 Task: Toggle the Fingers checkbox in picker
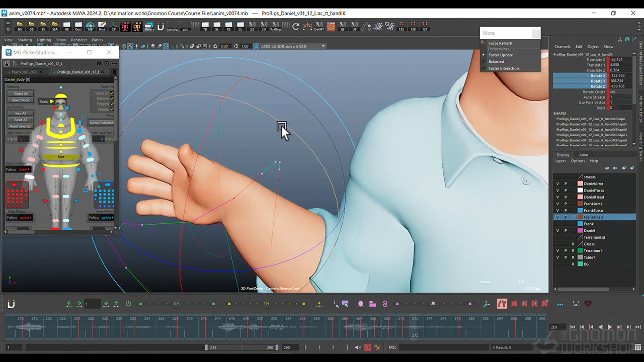pos(112,104)
